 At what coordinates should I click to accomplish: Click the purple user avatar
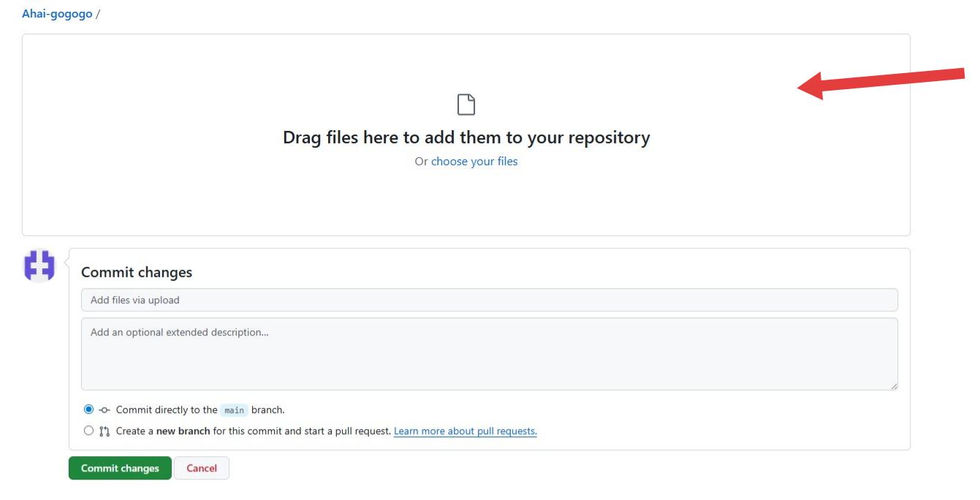(39, 265)
